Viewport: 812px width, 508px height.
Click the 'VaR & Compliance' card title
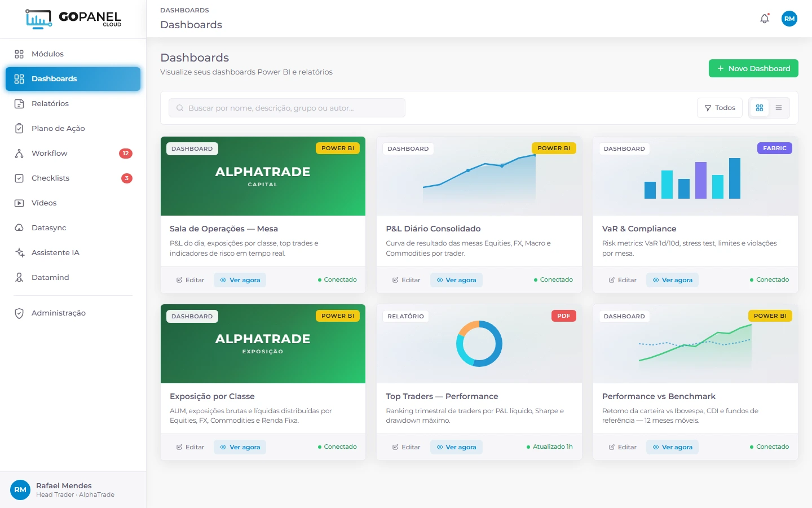639,229
